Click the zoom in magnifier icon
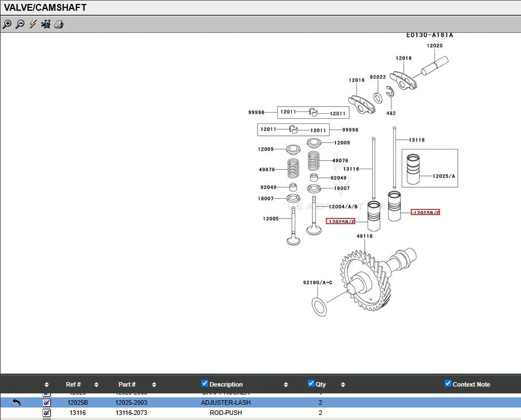Image resolution: width=521 pixels, height=420 pixels. pyautogui.click(x=7, y=24)
